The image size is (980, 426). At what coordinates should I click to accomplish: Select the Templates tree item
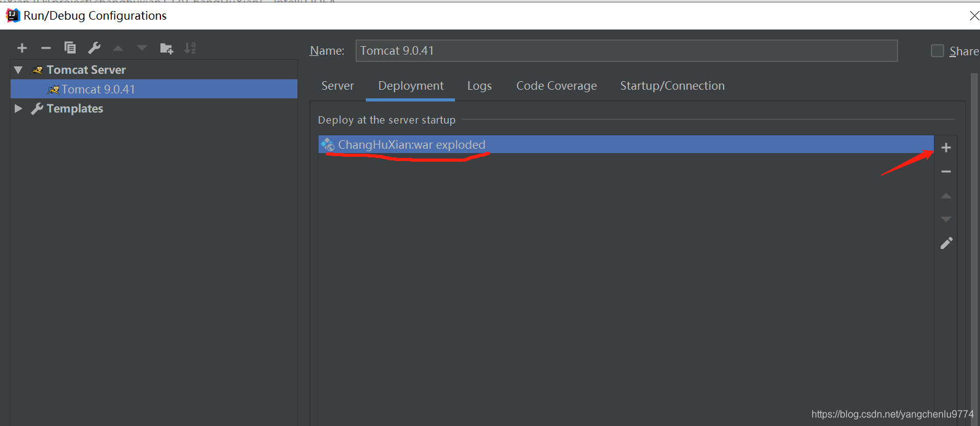[x=75, y=109]
